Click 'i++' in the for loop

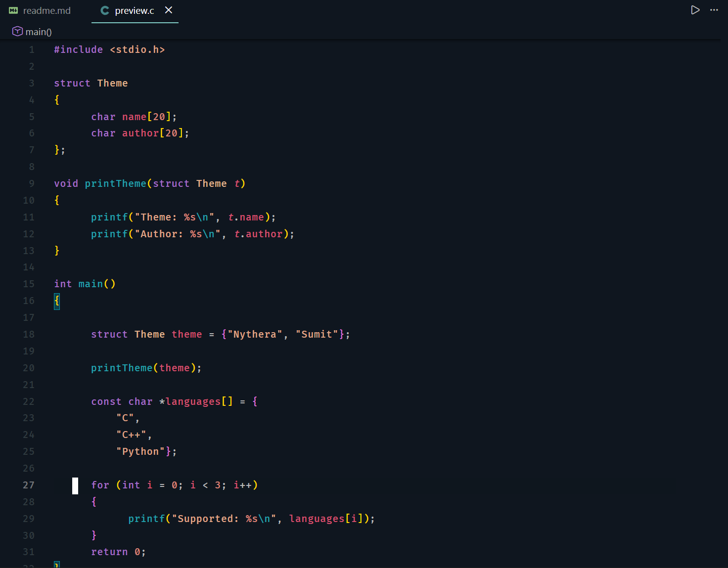(x=243, y=485)
